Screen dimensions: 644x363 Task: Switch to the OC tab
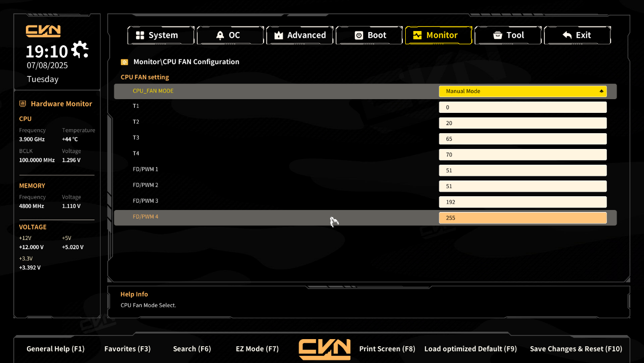point(230,35)
